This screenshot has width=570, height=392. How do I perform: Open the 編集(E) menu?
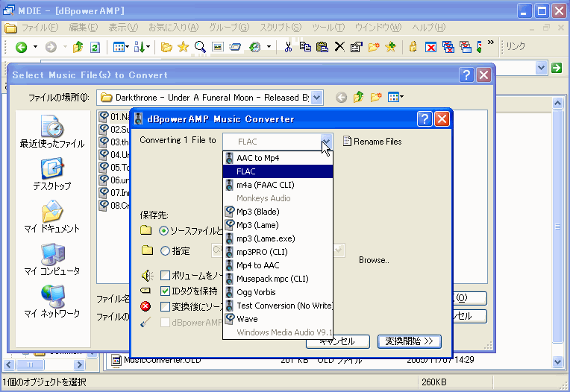click(84, 28)
